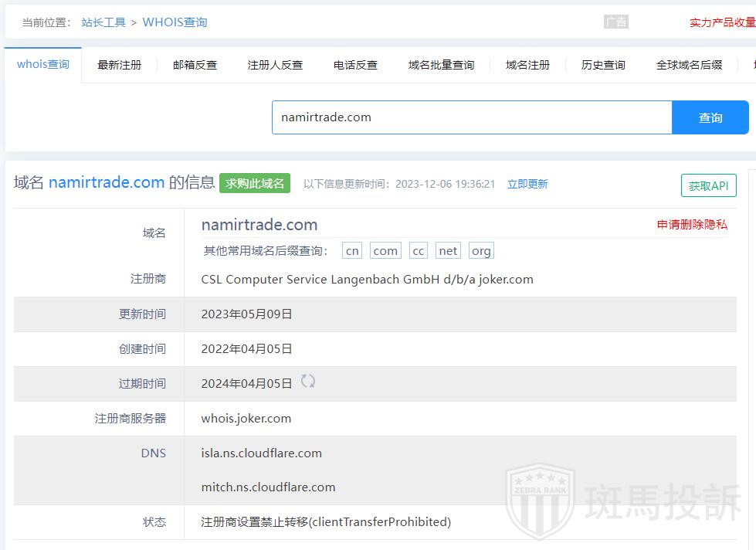The image size is (756, 550).
Task: Open the 历史查询 tab
Action: point(603,66)
